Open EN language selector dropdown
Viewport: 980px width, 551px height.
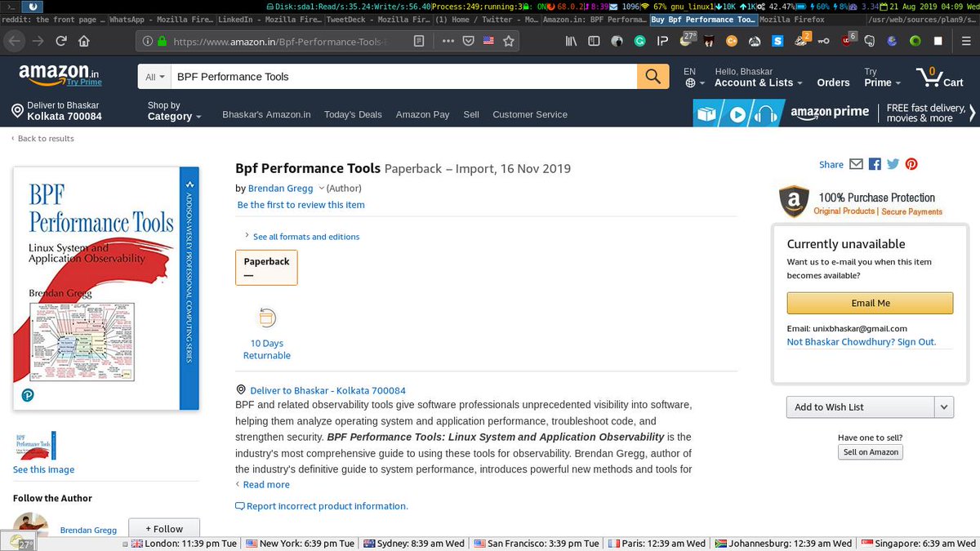tap(693, 78)
